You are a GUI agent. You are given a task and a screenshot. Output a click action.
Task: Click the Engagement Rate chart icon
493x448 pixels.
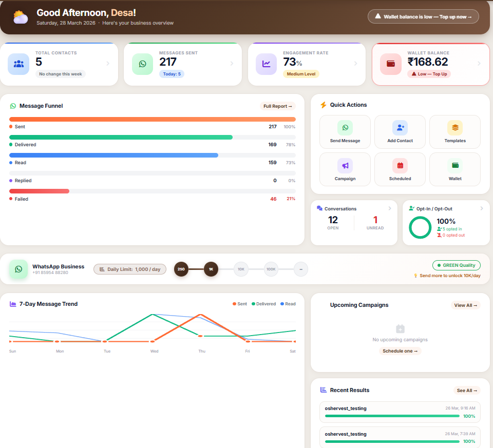tap(266, 63)
